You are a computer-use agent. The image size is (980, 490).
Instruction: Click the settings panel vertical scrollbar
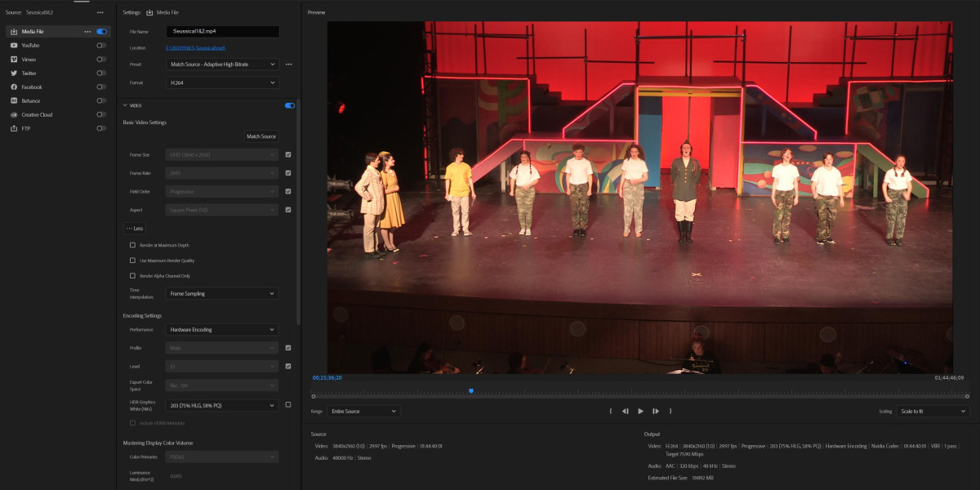pyautogui.click(x=298, y=212)
